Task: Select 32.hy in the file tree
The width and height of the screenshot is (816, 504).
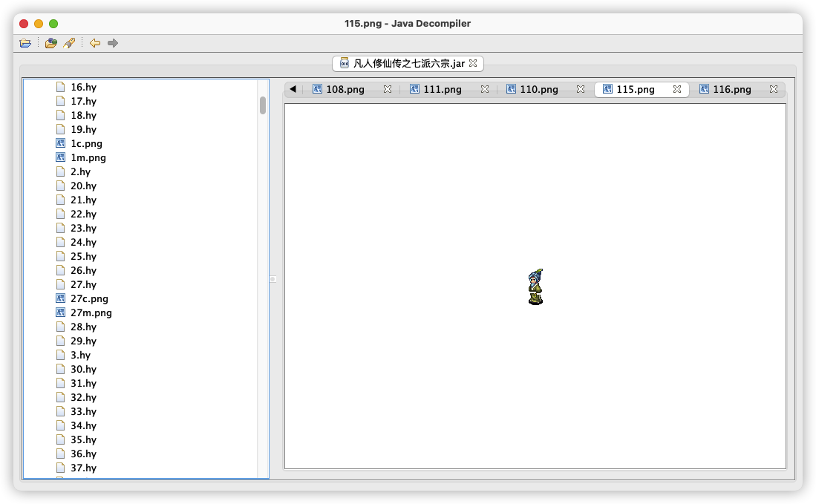Action: 83,397
